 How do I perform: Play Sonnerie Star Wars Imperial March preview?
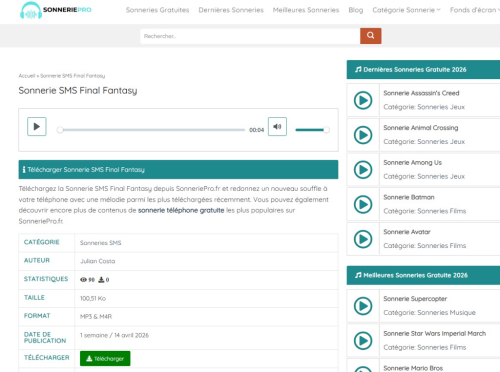363,340
